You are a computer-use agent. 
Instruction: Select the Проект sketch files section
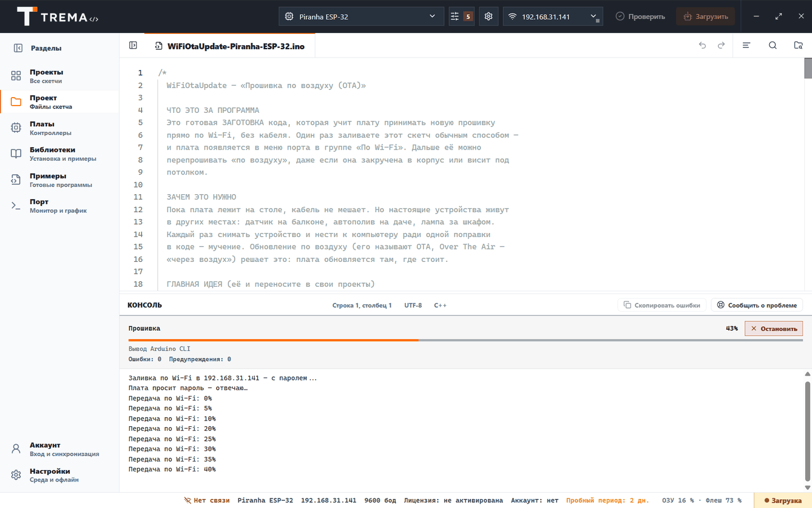(59, 102)
